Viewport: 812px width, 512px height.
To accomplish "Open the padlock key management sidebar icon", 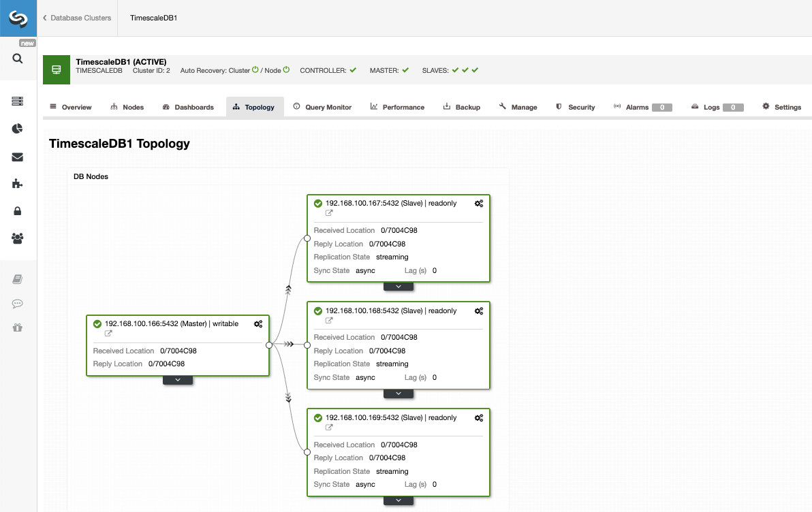I will coord(18,210).
